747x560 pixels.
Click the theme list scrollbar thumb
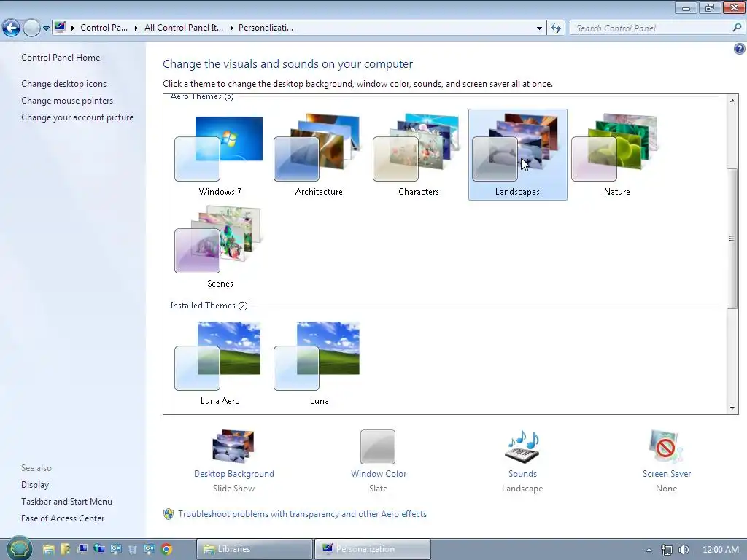coord(732,238)
